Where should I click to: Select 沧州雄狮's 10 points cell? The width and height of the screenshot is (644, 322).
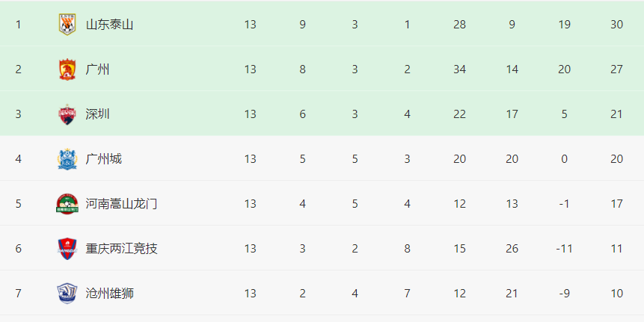tap(616, 294)
